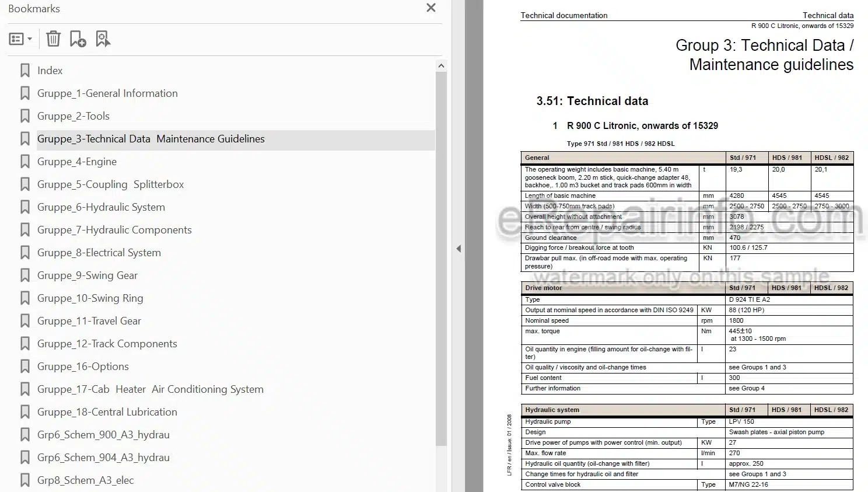Open Gruppe_10-Swing Ring bookmark
The width and height of the screenshot is (868, 492).
click(90, 298)
